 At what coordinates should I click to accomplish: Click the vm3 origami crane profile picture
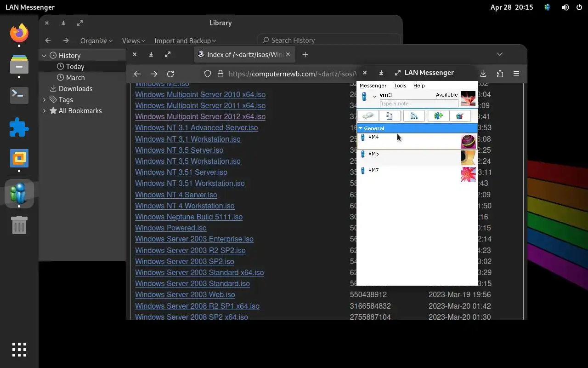tap(468, 98)
